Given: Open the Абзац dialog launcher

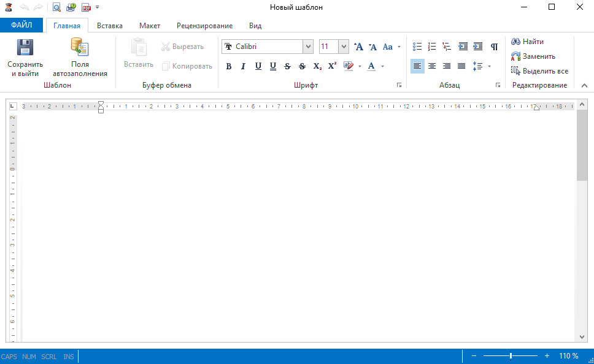Looking at the screenshot, I should point(498,85).
